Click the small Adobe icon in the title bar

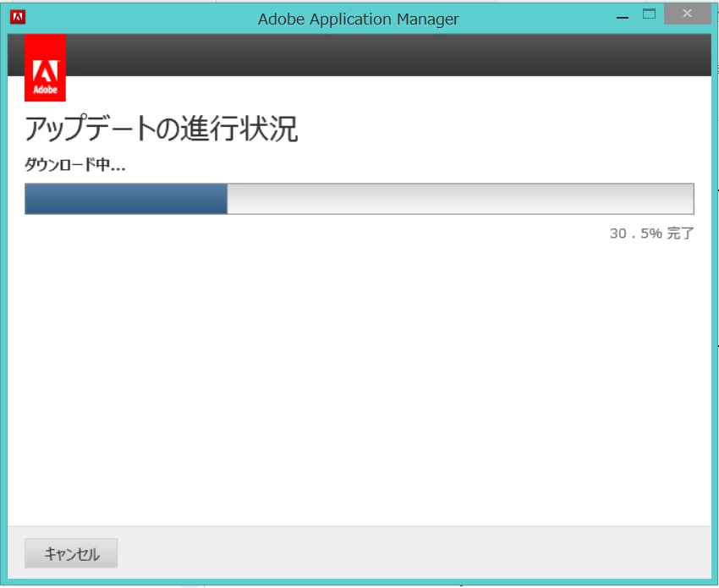tap(18, 18)
